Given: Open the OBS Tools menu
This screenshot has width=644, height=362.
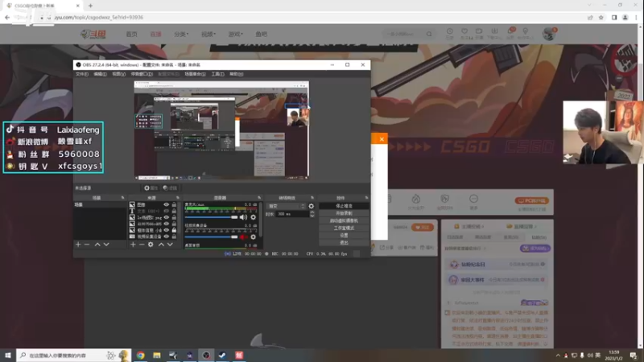Looking at the screenshot, I should pyautogui.click(x=217, y=74).
